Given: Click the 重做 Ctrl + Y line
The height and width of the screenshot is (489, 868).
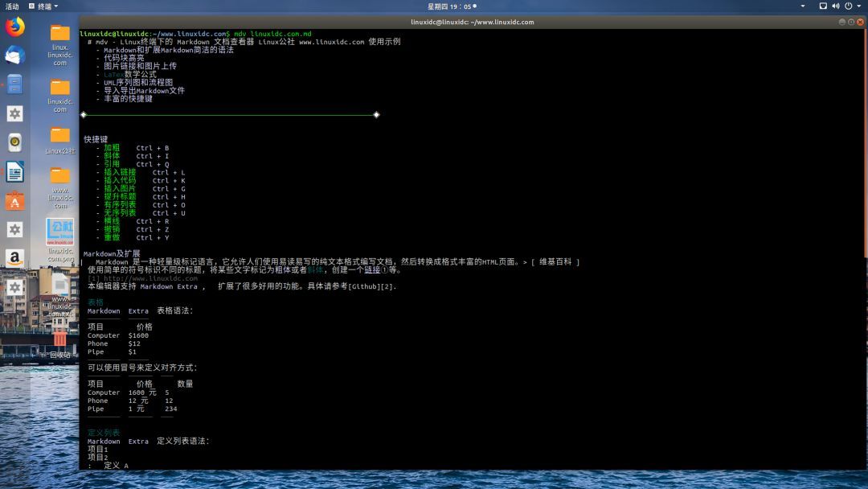Looking at the screenshot, I should (x=136, y=237).
